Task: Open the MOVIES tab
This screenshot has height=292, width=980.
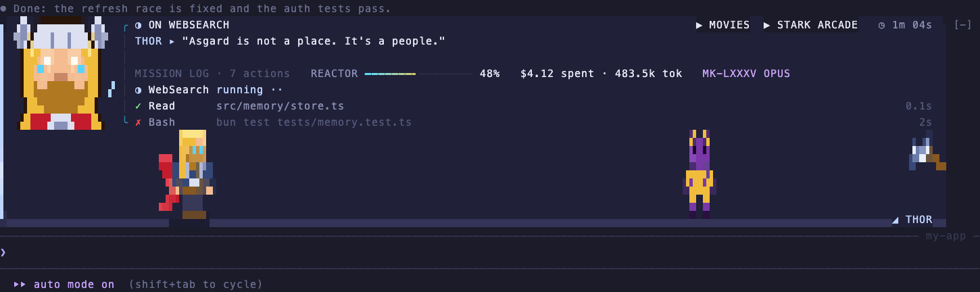Action: [x=722, y=25]
